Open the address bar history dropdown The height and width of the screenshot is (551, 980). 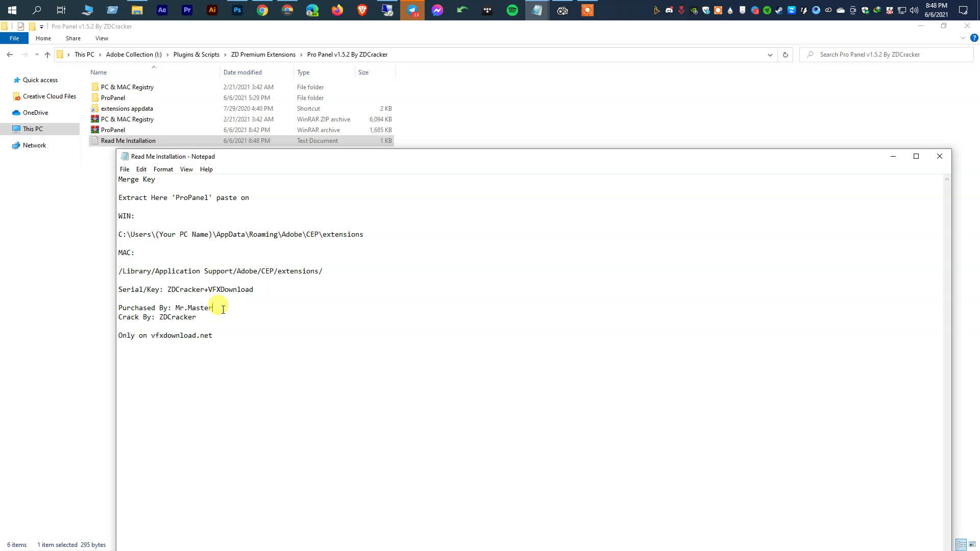pos(770,55)
